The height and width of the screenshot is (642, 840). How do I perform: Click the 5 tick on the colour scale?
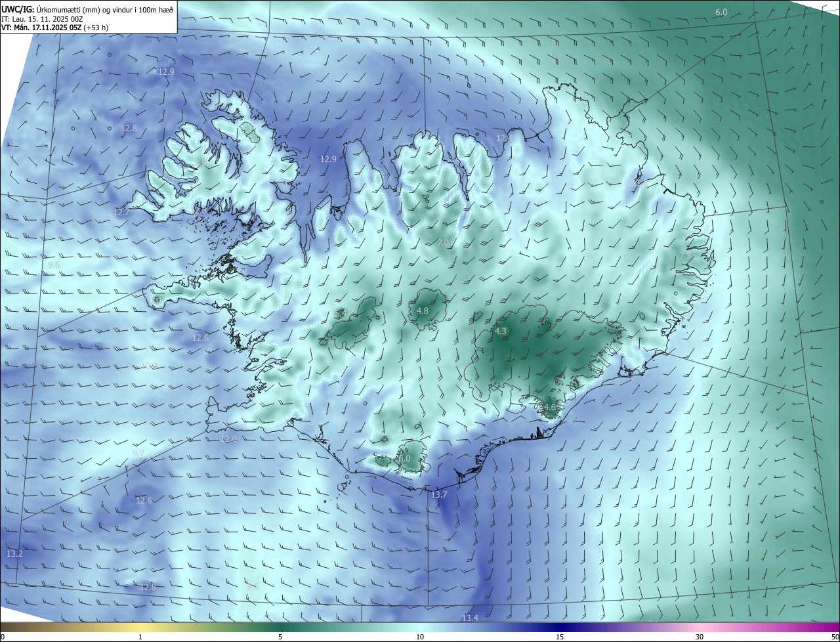(280, 637)
